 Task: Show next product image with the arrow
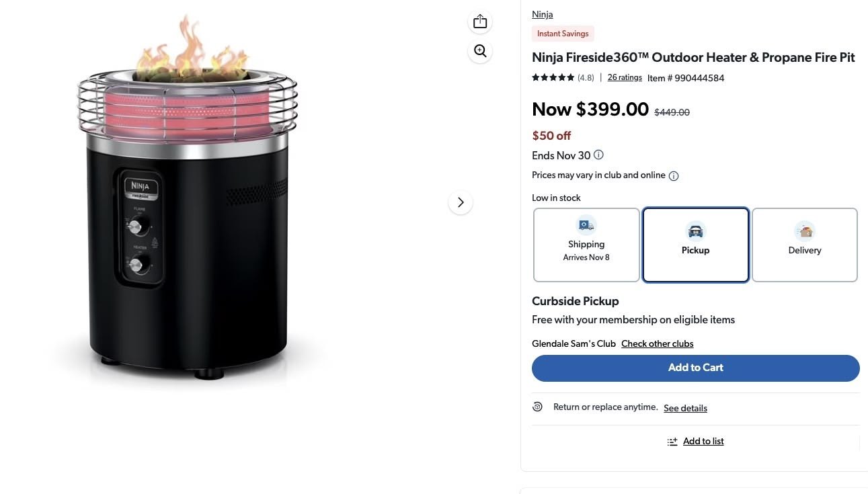(461, 202)
